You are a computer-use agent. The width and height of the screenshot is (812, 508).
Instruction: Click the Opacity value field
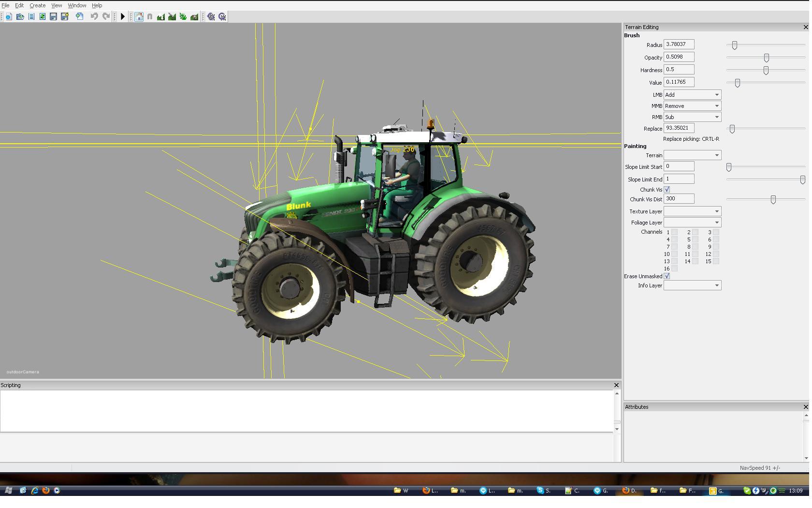679,57
